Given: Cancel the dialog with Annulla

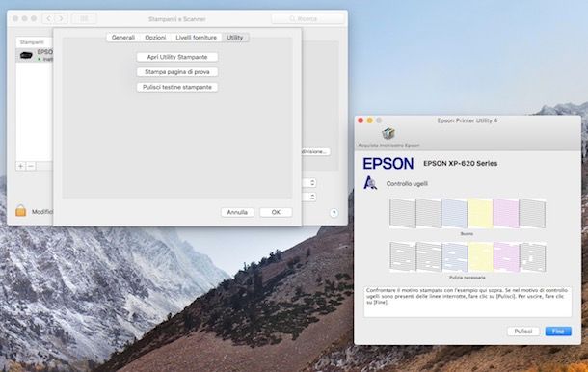Looking at the screenshot, I should click(x=237, y=212).
